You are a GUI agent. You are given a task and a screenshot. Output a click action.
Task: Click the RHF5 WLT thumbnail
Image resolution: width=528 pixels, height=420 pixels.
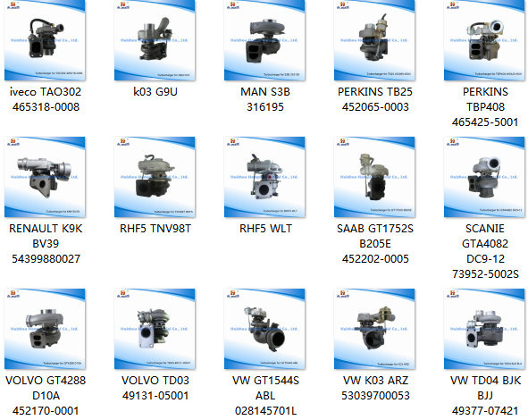264,177
